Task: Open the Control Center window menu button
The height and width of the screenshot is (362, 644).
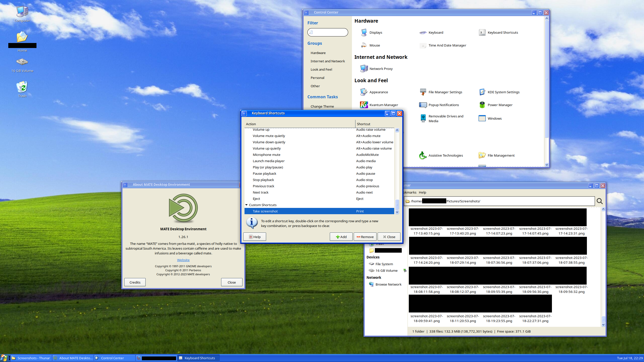Action: (306, 12)
